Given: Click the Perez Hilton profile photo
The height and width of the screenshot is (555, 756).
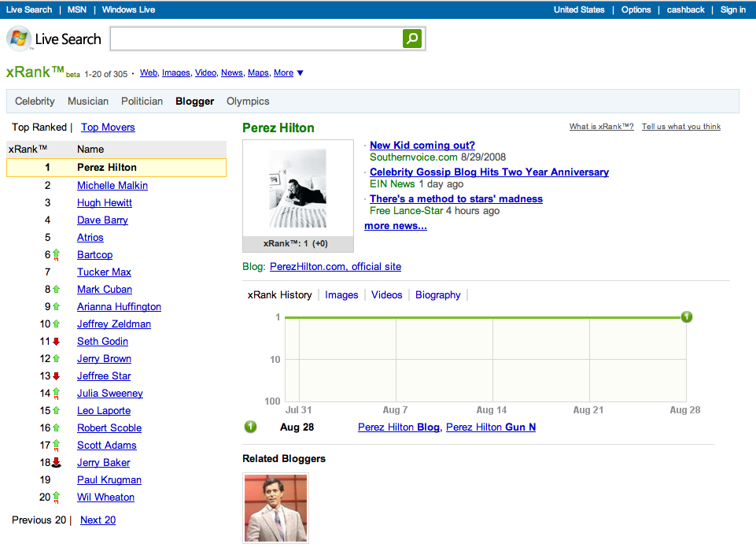Looking at the screenshot, I should point(297,188).
